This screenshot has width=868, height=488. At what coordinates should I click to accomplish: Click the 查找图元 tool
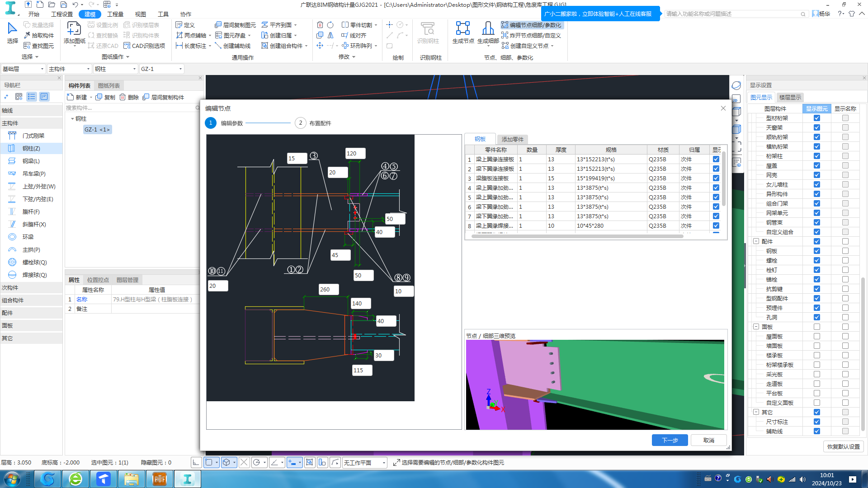pos(39,46)
